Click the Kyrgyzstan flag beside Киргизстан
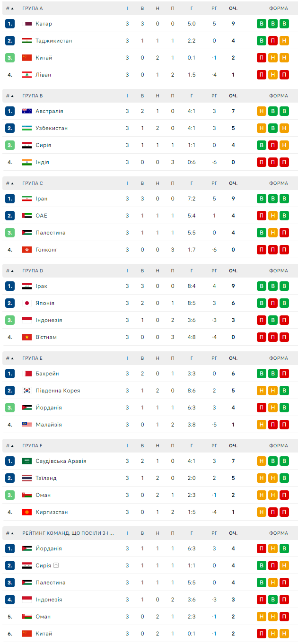Image resolution: width=298 pixels, height=644 pixels. (27, 512)
